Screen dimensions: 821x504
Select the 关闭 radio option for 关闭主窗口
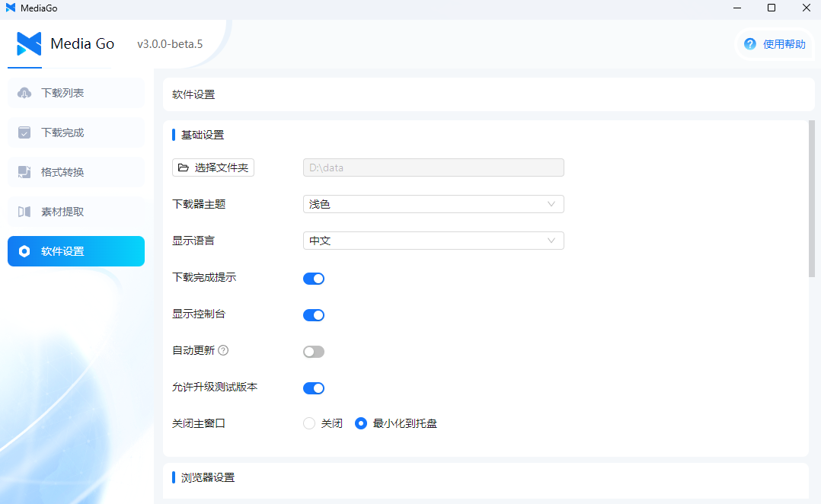(309, 423)
